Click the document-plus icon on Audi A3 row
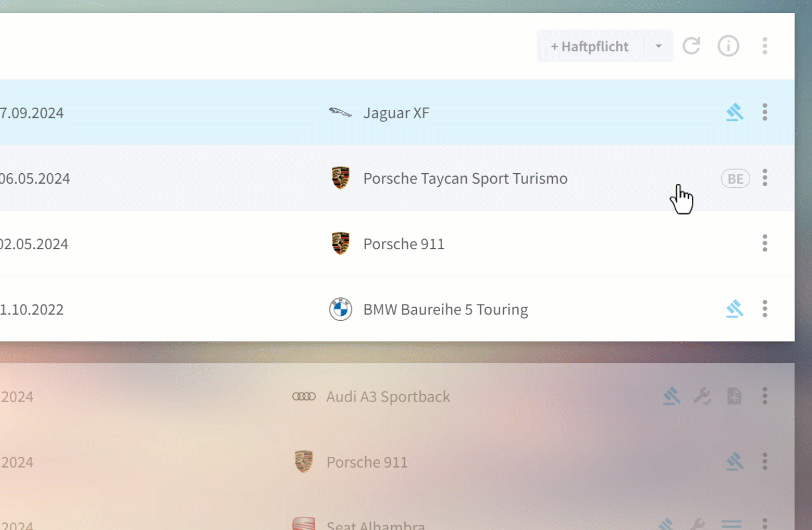This screenshot has width=812, height=530. click(734, 396)
